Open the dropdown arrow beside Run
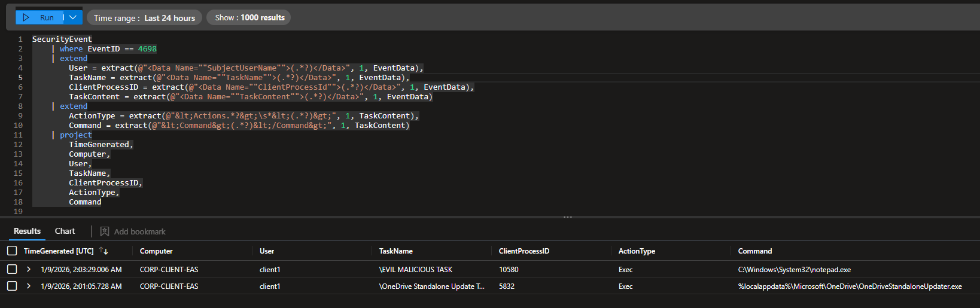The width and height of the screenshot is (980, 308). coord(73,17)
